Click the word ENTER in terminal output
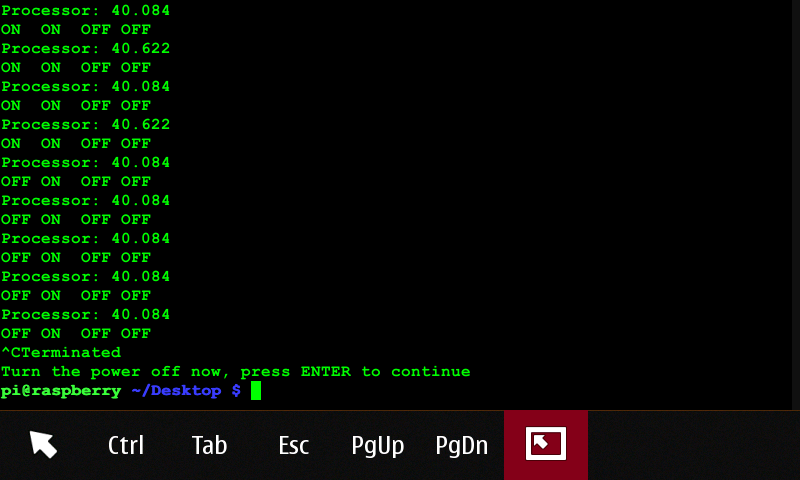 pos(326,372)
